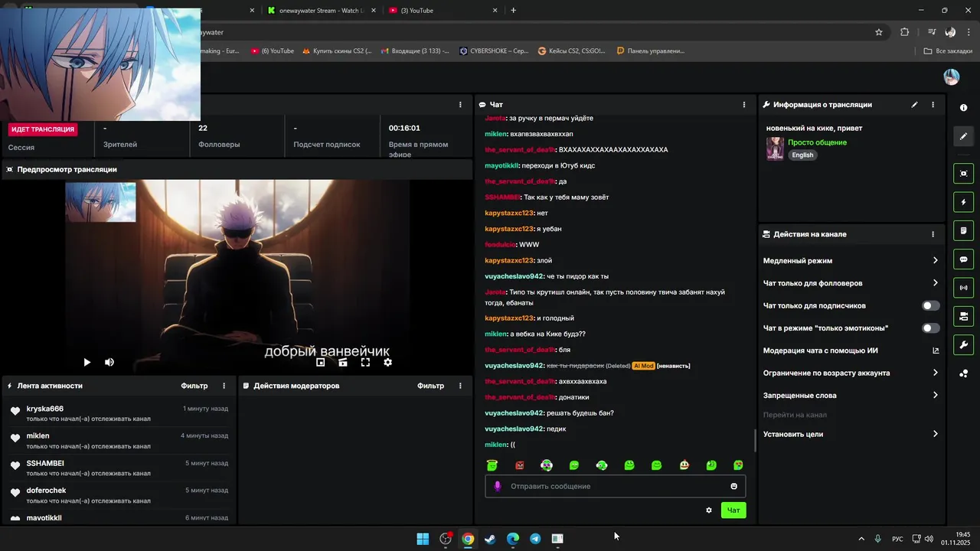The image size is (980, 551).
Task: Enable emotes-only chat mode toggle
Action: click(x=930, y=328)
